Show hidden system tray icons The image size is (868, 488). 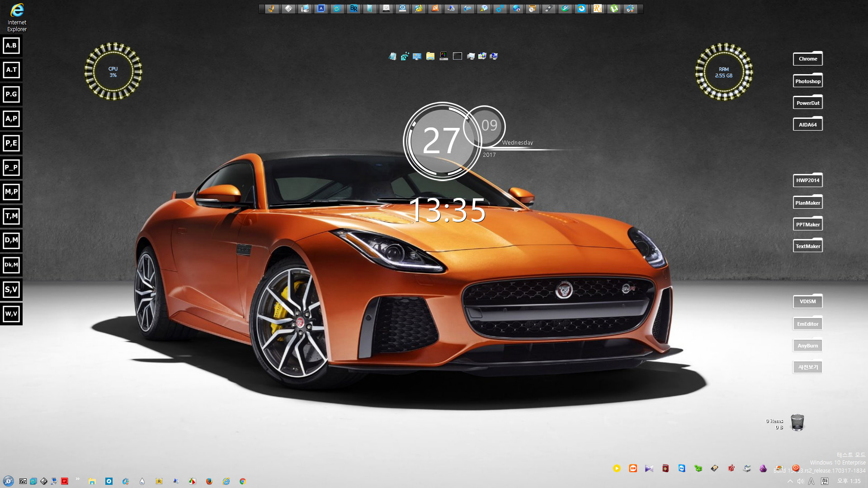coord(790,481)
